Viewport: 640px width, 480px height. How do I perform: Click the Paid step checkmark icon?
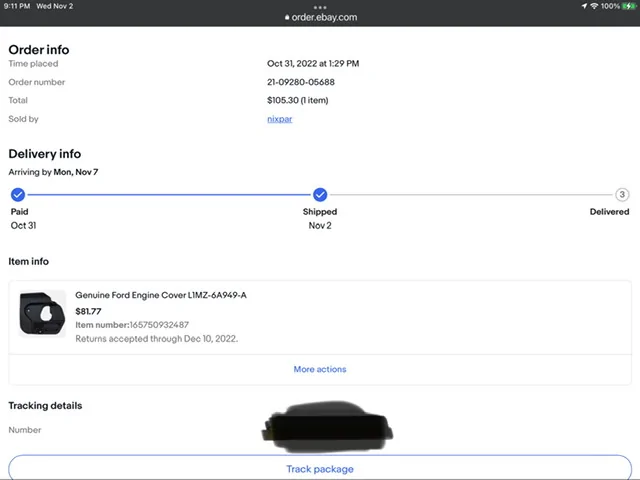(x=18, y=195)
